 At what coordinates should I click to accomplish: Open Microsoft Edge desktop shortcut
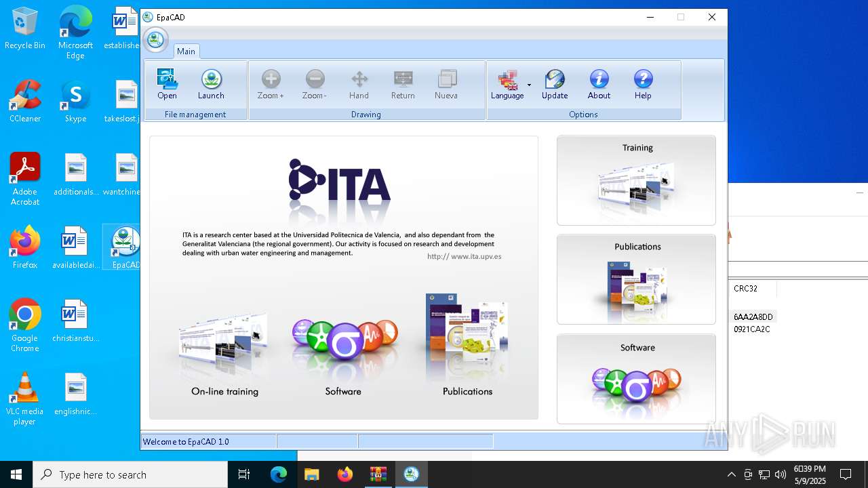point(75,33)
